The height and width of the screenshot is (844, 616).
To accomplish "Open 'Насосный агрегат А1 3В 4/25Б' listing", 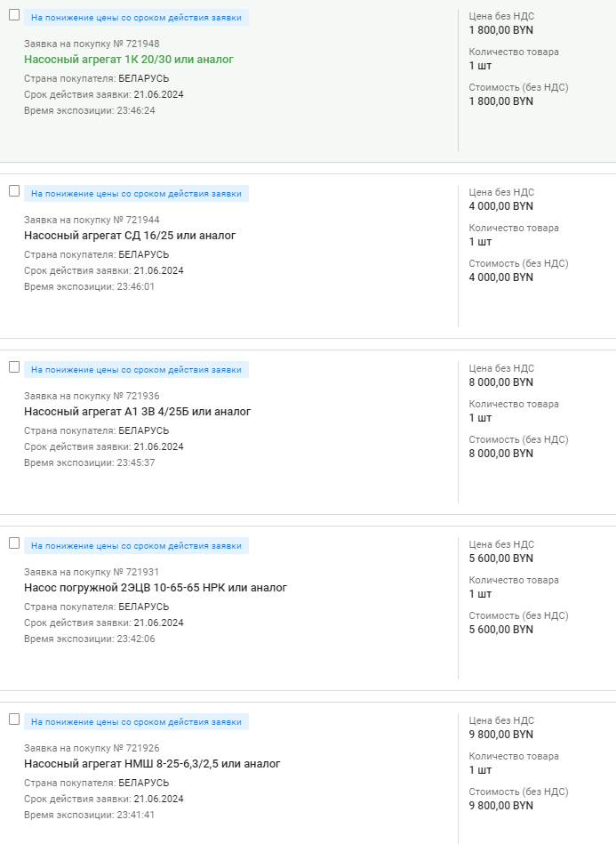I will click(138, 412).
